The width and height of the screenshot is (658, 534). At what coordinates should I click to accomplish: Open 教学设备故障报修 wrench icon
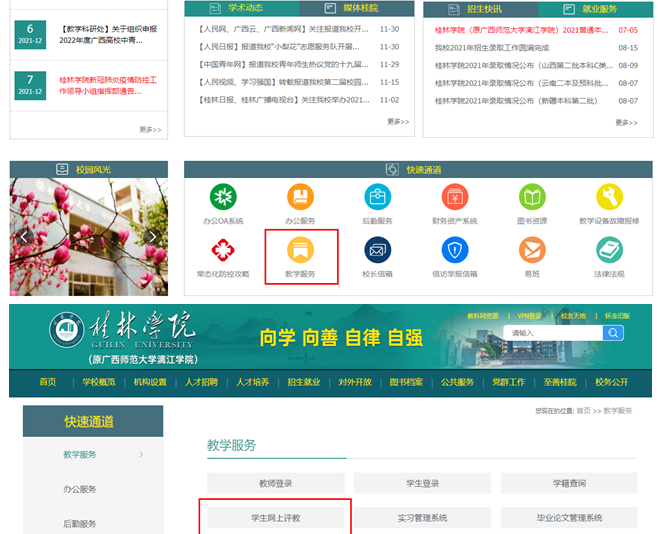[x=609, y=197]
